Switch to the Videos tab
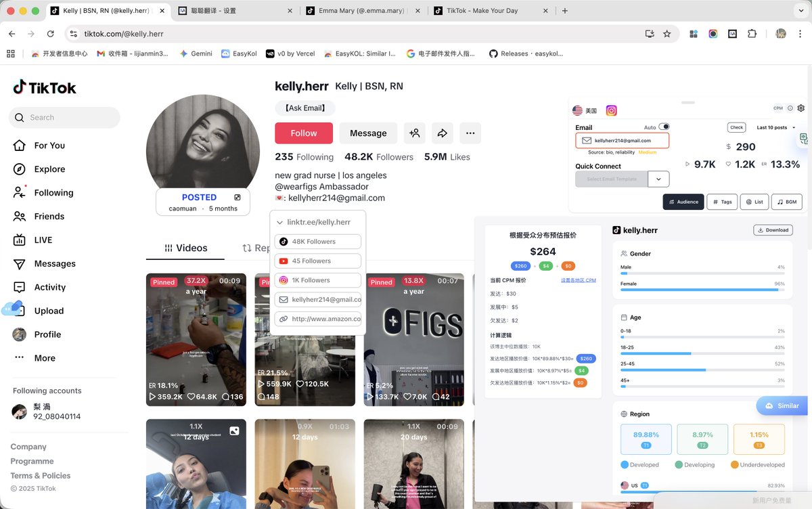 [x=185, y=248]
